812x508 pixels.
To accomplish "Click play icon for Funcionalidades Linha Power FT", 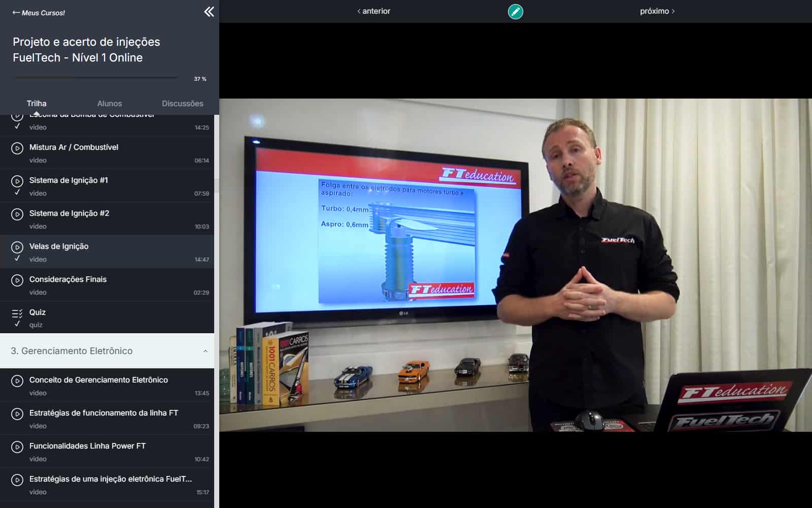I will click(17, 447).
